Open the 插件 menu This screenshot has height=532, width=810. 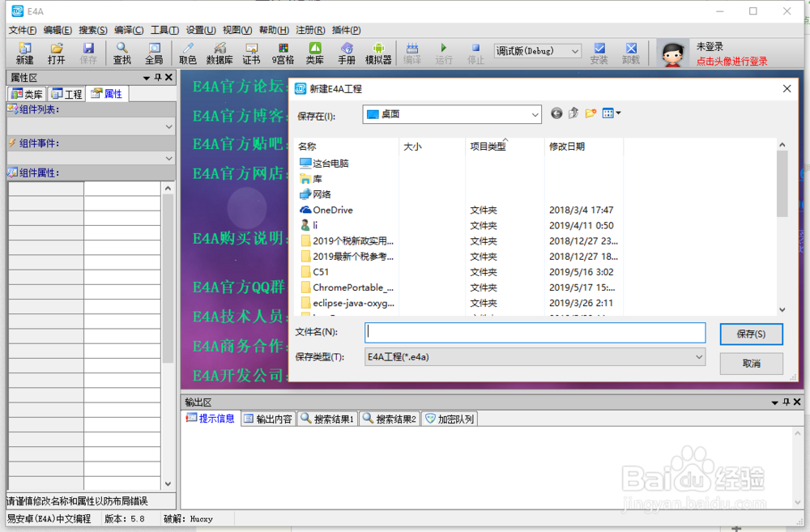pos(347,30)
